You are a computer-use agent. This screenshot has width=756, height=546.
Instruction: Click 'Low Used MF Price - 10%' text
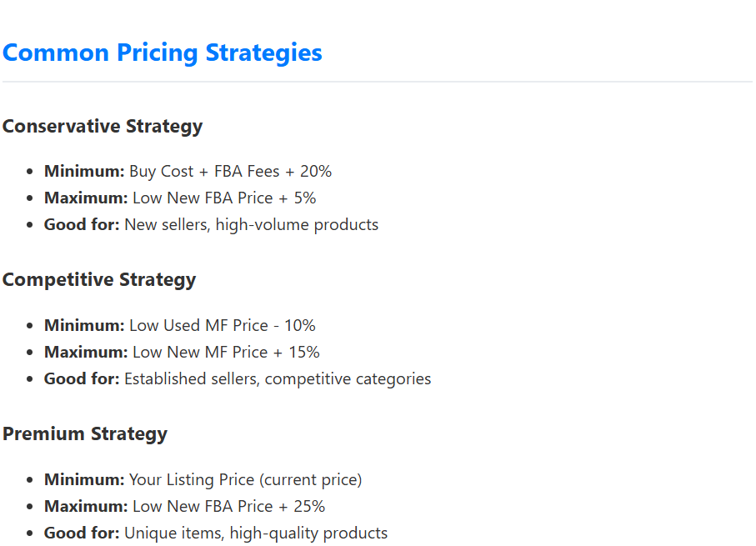[x=223, y=326]
